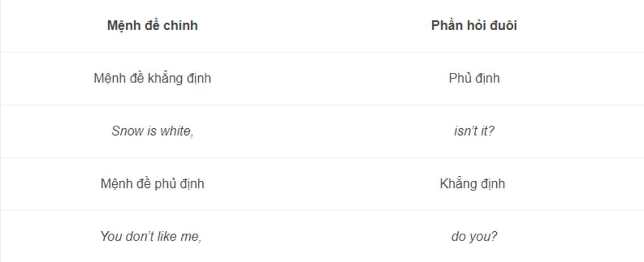The width and height of the screenshot is (644, 262).
Task: Select the "Khẳng định" cell text
Action: pos(472,183)
